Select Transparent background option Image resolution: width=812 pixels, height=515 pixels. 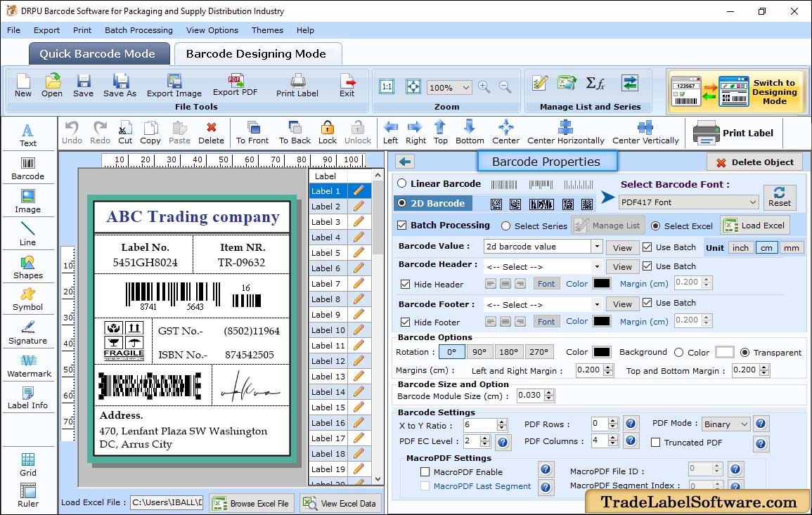(x=745, y=353)
